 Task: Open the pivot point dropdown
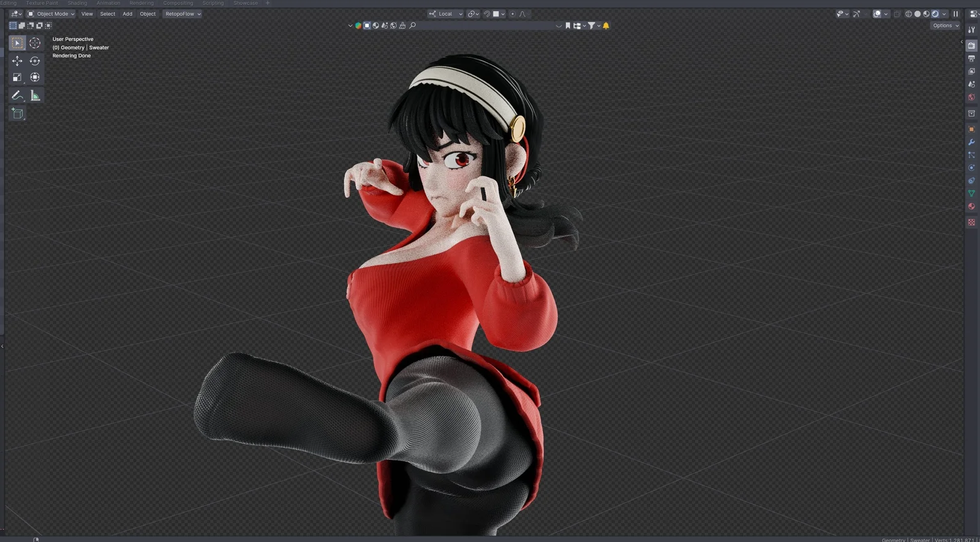(x=473, y=13)
